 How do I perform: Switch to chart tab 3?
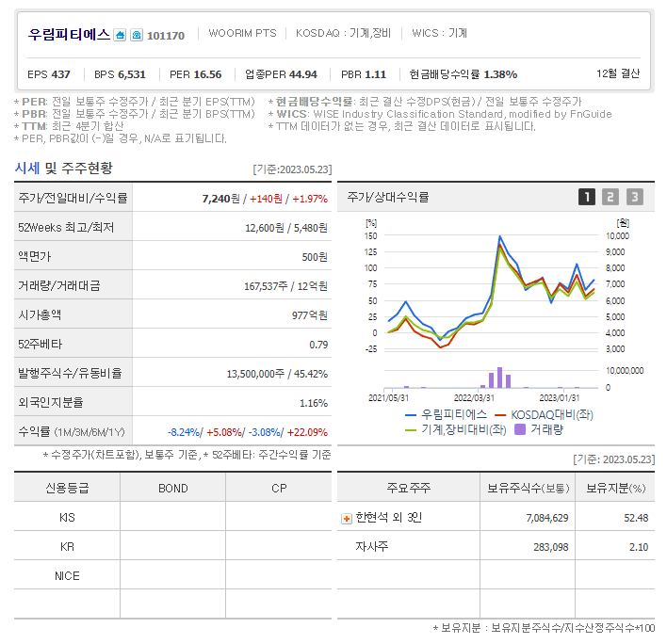[635, 197]
